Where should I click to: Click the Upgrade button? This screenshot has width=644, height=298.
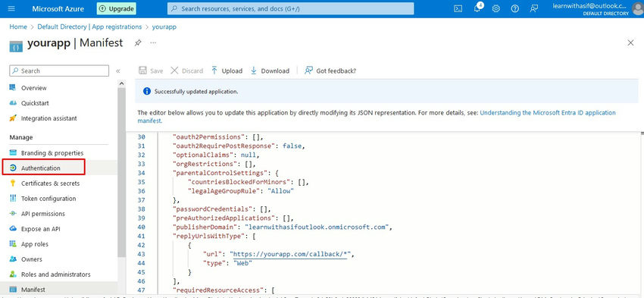tap(116, 8)
